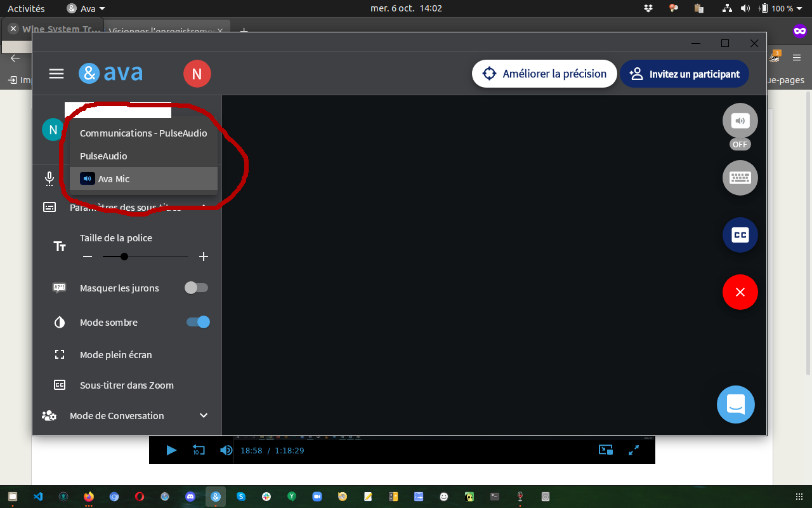Open Discord from the dock
The height and width of the screenshot is (508, 812).
[x=190, y=496]
